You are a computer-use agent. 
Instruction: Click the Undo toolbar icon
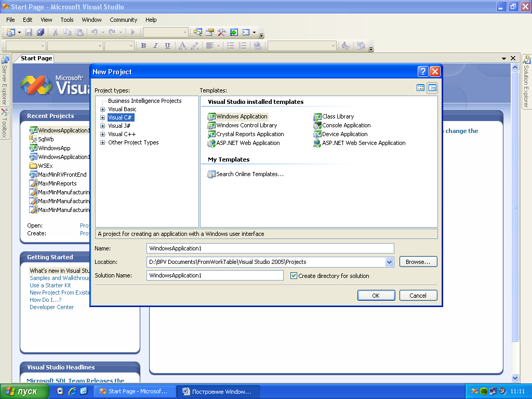[x=95, y=32]
